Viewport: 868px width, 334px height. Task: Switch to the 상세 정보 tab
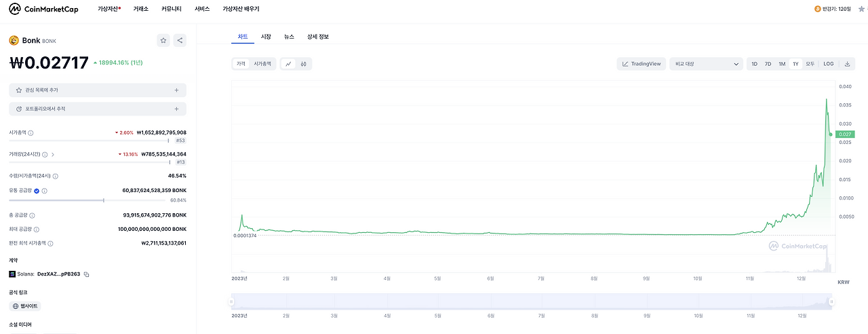click(x=318, y=37)
